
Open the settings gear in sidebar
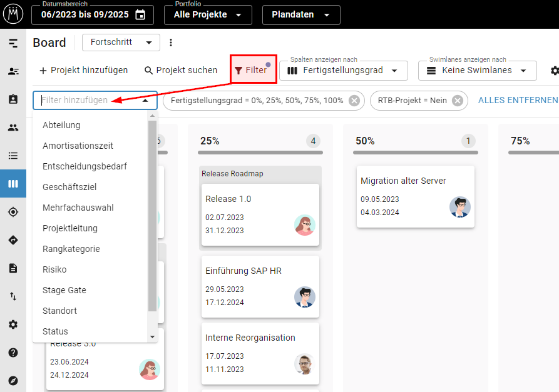[13, 324]
